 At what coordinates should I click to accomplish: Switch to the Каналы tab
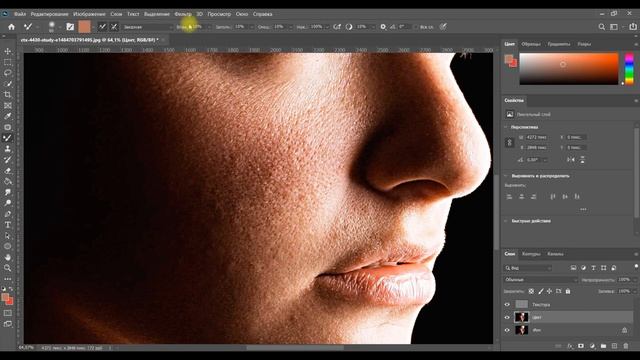(x=556, y=254)
